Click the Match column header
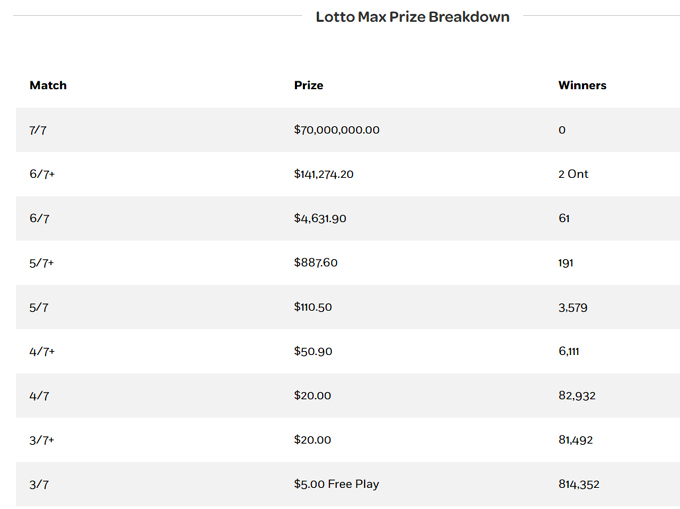Screen dimensions: 680x509 pyautogui.click(x=48, y=86)
